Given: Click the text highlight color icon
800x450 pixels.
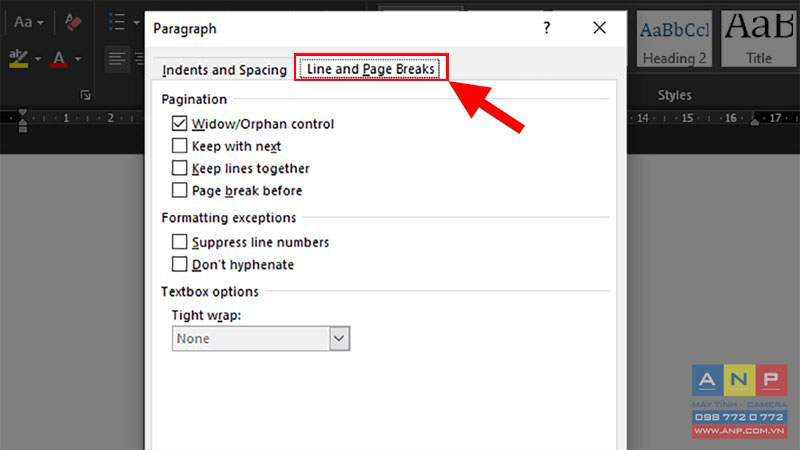Looking at the screenshot, I should [x=19, y=59].
